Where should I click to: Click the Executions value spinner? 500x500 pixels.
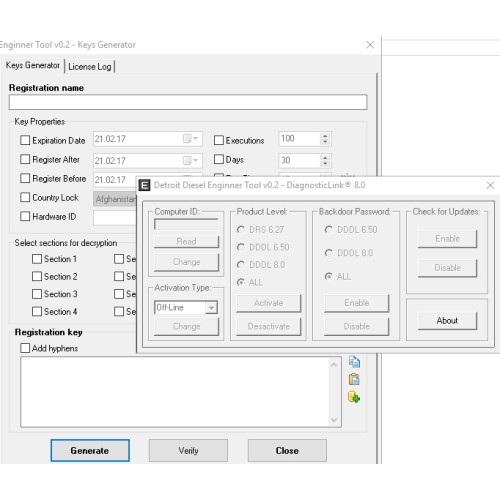pos(325,139)
